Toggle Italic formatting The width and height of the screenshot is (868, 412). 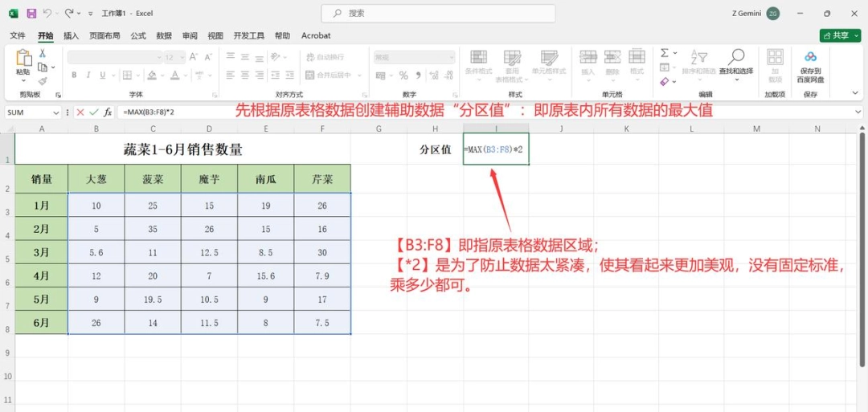(x=88, y=75)
